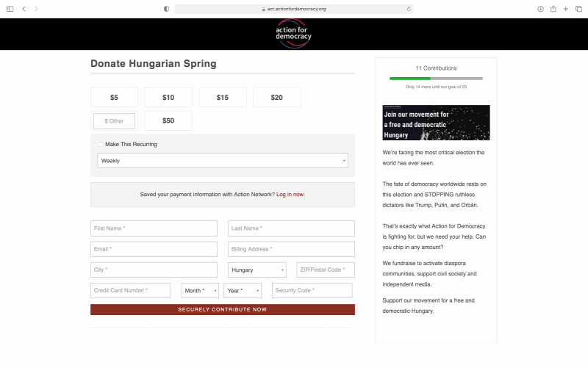Viewport: 588px width, 368px height.
Task: Open a new tab with the plus icon
Action: coord(565,9)
